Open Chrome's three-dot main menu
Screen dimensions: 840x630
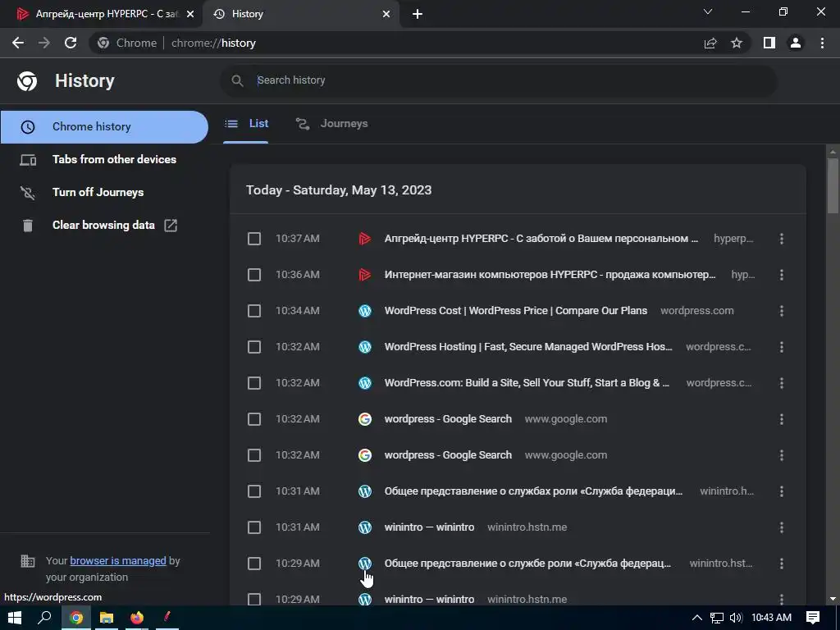822,43
